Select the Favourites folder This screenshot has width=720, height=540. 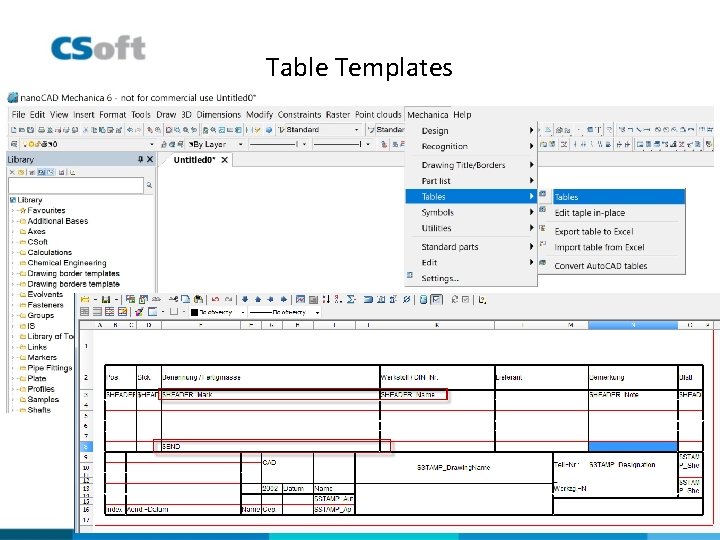click(46, 210)
